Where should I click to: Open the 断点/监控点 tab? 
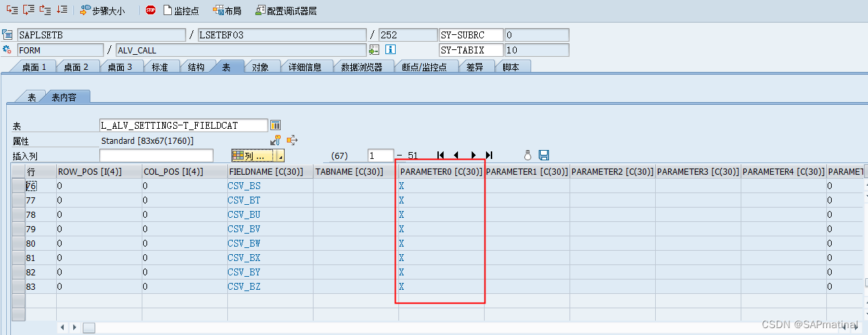[x=424, y=67]
